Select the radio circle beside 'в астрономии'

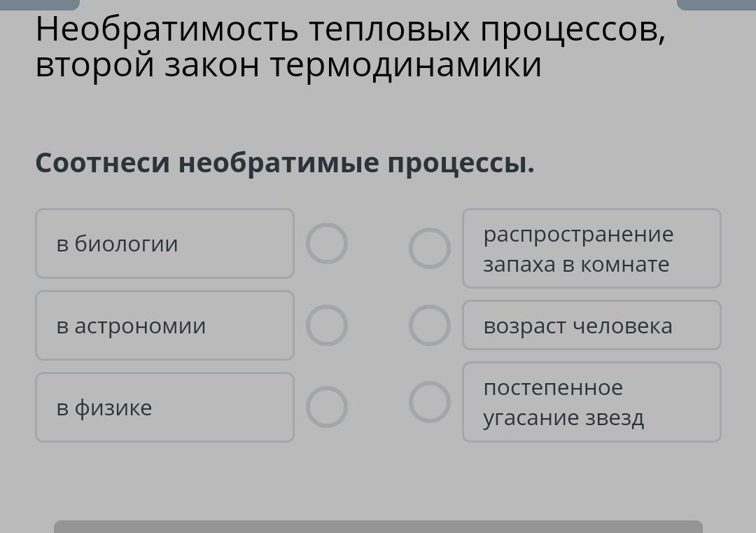pyautogui.click(x=327, y=326)
